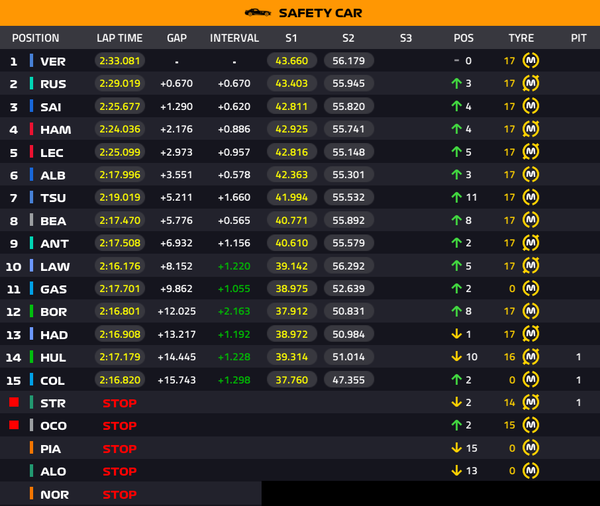The width and height of the screenshot is (600, 506).
Task: Click the INTERVAL column header
Action: point(234,38)
